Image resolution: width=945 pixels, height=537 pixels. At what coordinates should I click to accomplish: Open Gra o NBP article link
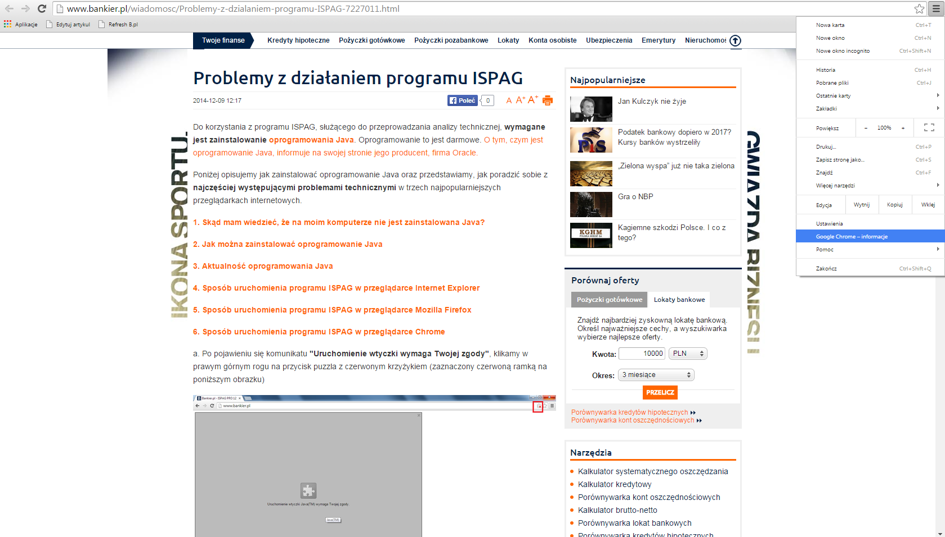635,196
